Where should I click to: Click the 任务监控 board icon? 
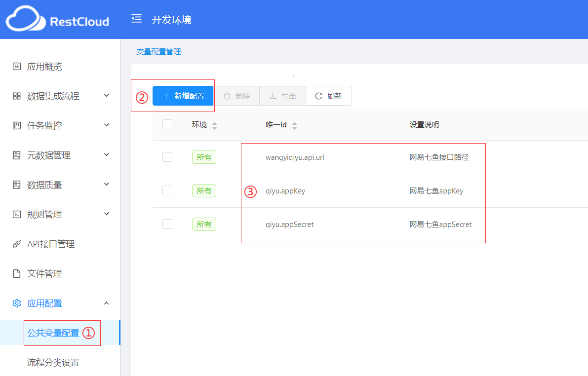(17, 126)
